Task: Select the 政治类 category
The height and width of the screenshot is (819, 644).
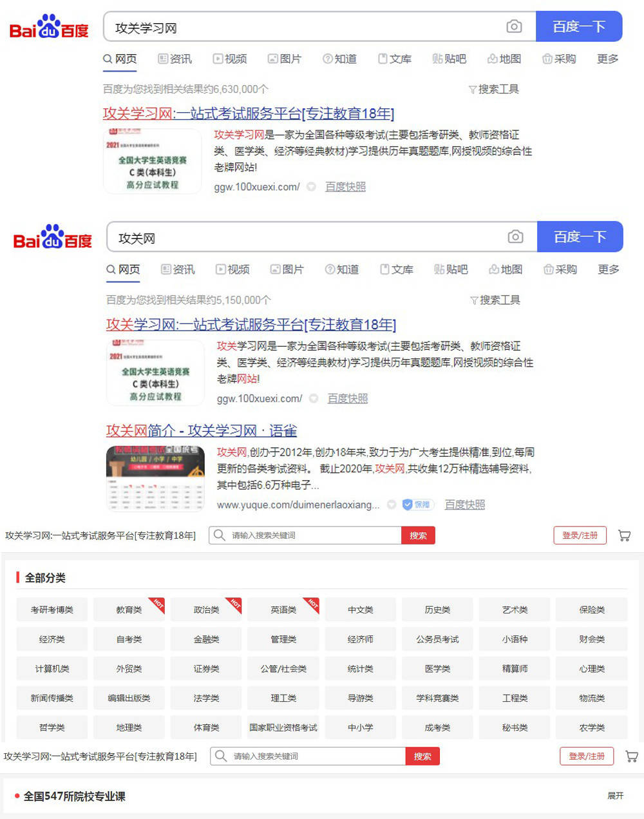Action: coord(206,610)
